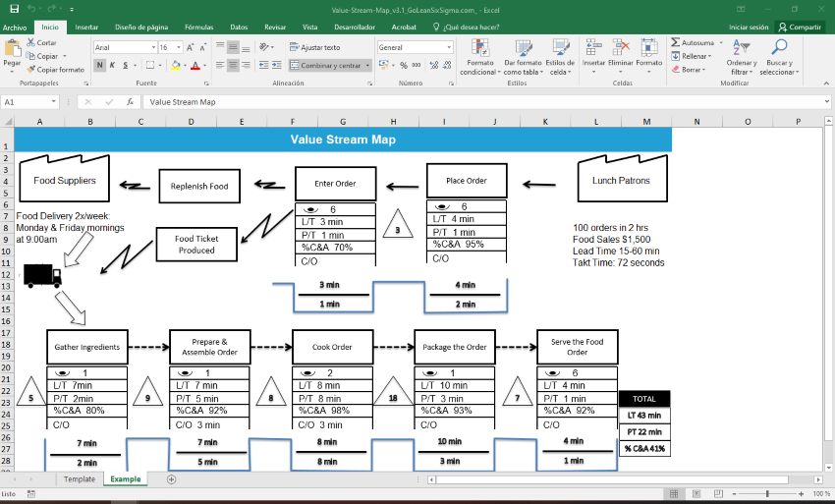Click the Eliminar cells icon
Image resolution: width=835 pixels, height=504 pixels.
click(x=621, y=47)
